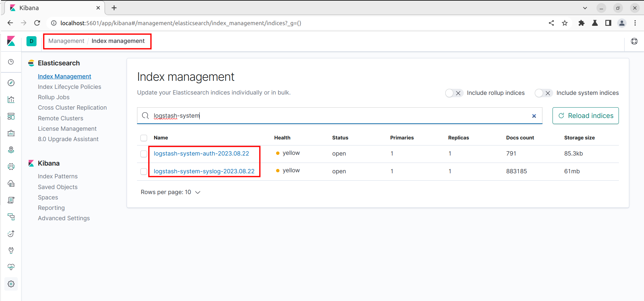Open Logs icon in sidebar
The height and width of the screenshot is (301, 644).
(x=11, y=200)
